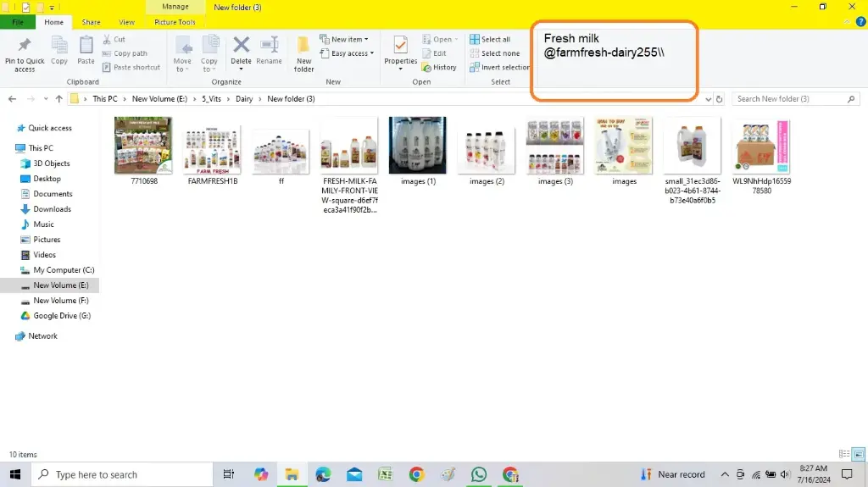Screen dimensions: 868x487
Task: Open the Windows Start menu
Action: point(15,474)
